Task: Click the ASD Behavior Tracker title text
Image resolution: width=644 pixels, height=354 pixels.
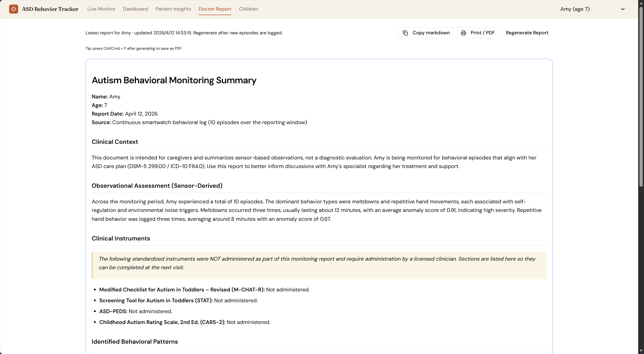Action: 50,9
